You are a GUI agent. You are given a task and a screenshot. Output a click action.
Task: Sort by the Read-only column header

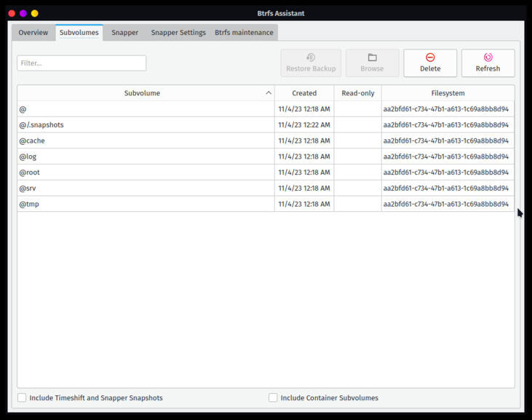(x=358, y=93)
